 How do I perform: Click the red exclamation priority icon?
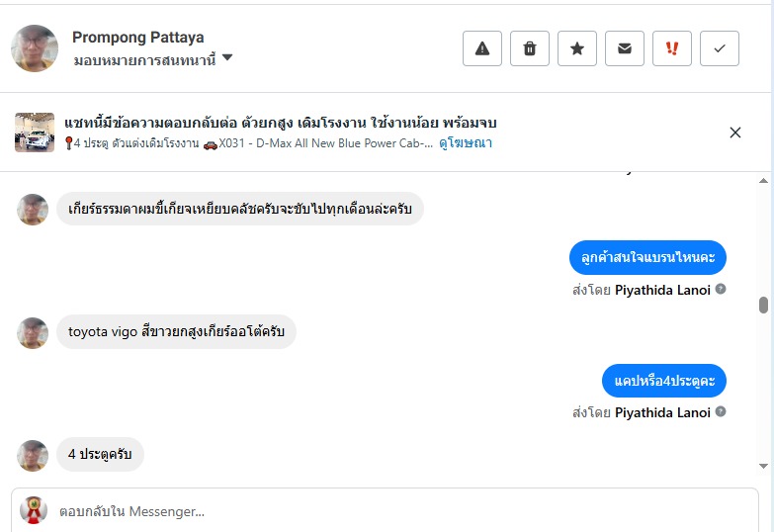(672, 48)
